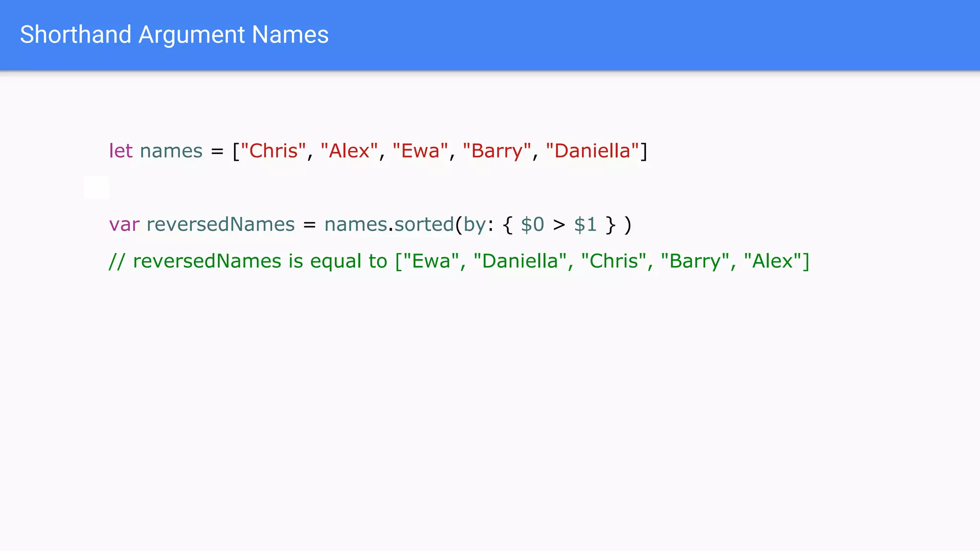Image resolution: width=980 pixels, height=551 pixels.
Task: Click the $0 shorthand argument
Action: tap(532, 224)
